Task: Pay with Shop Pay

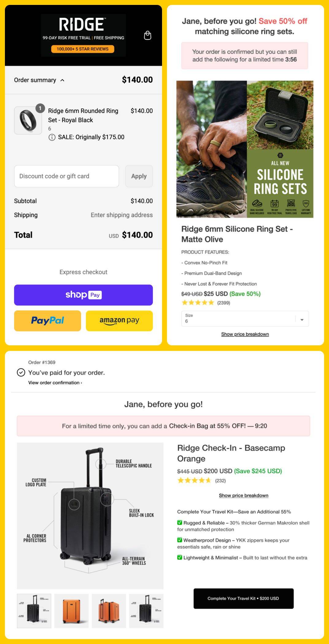Action: pyautogui.click(x=83, y=295)
